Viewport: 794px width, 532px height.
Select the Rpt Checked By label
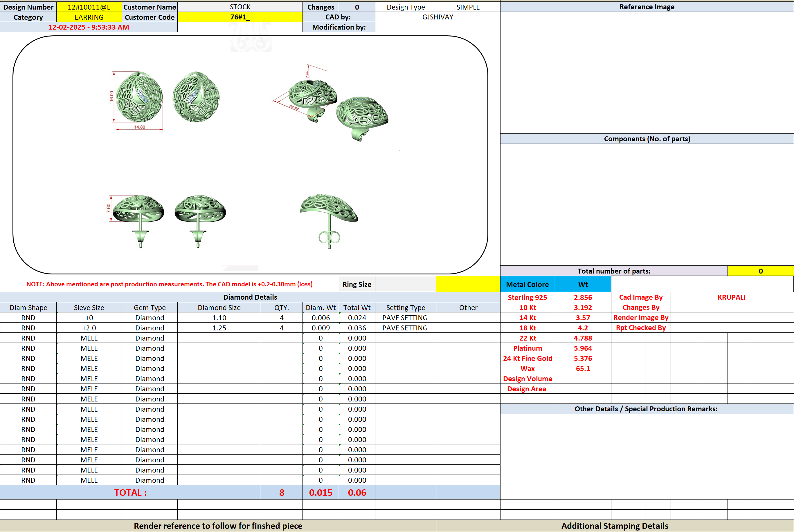(x=641, y=328)
